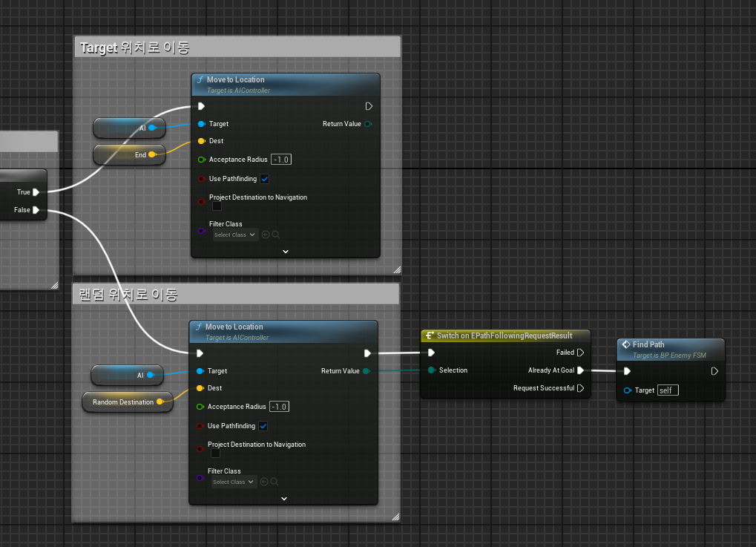This screenshot has height=547, width=756.
Task: Click exec output pin on Find Path node
Action: click(714, 371)
